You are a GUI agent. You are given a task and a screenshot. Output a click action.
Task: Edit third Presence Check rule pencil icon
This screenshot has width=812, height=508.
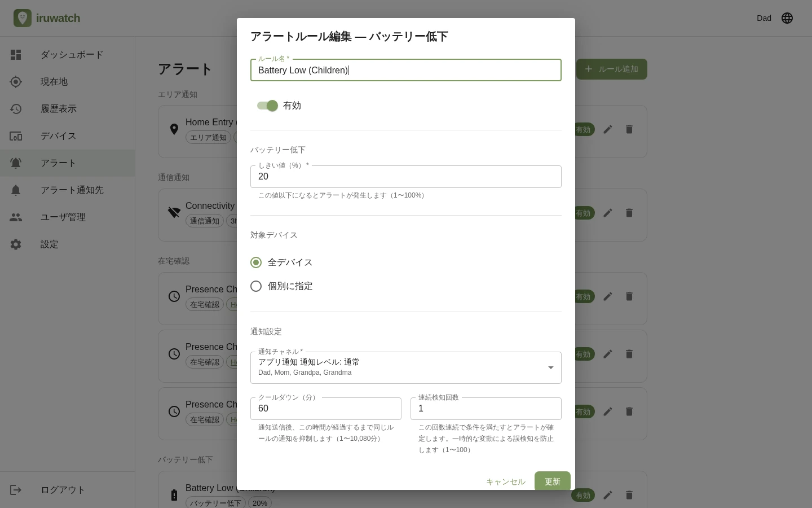point(608,411)
